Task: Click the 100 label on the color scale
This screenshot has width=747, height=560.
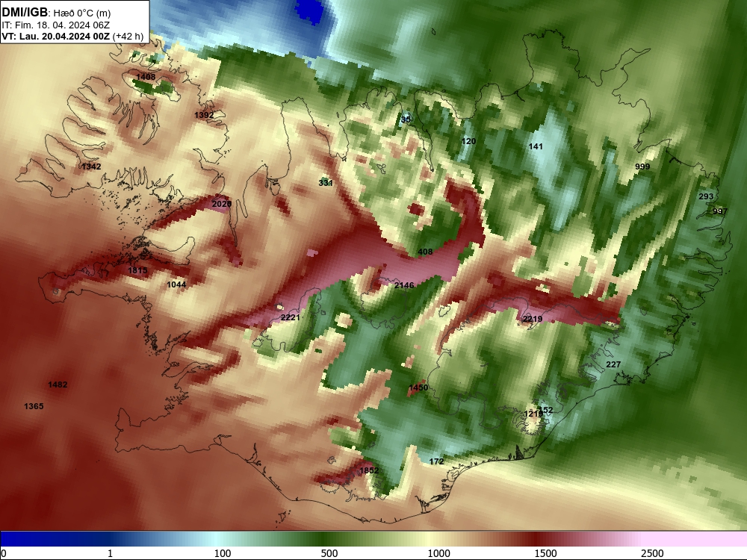Action: (223, 553)
